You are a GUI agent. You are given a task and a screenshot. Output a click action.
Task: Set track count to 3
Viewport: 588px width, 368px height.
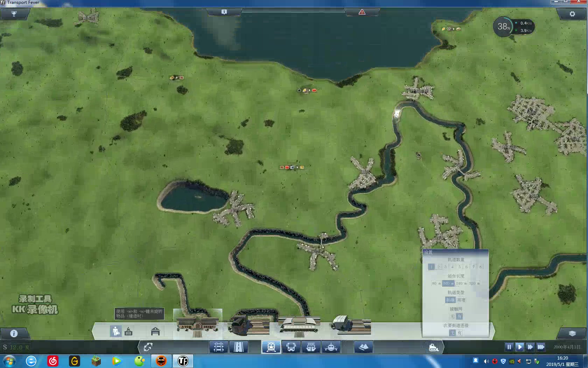tap(445, 267)
